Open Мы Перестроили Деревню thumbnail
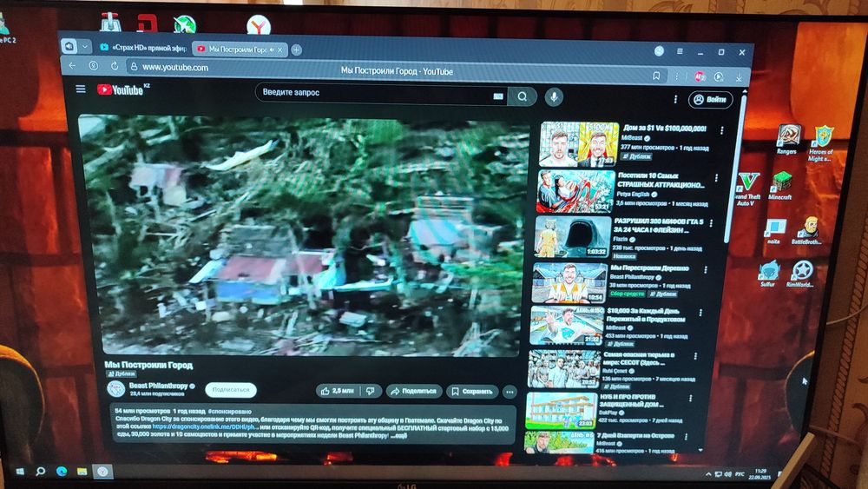Screen dimensions: 868x489 pyautogui.click(x=569, y=282)
